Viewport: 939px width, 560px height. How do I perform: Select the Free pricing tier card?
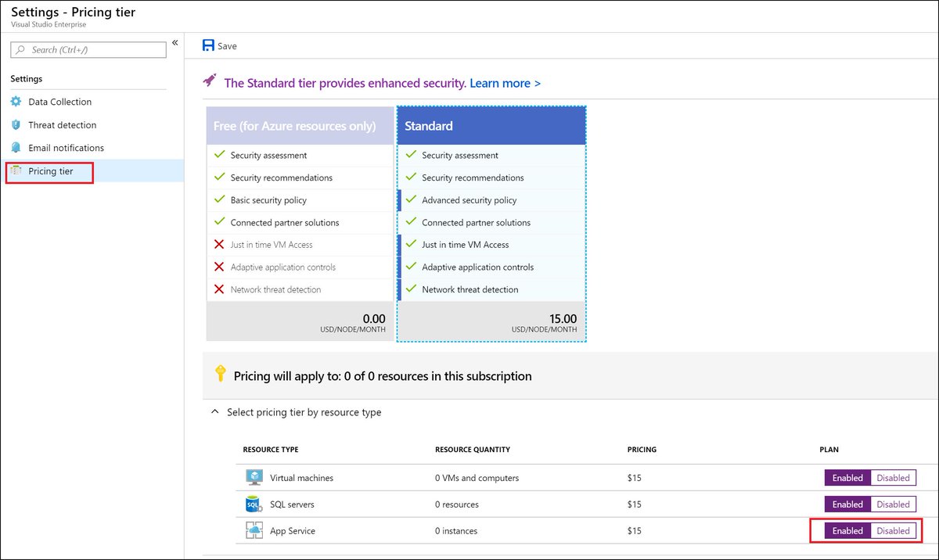click(300, 125)
